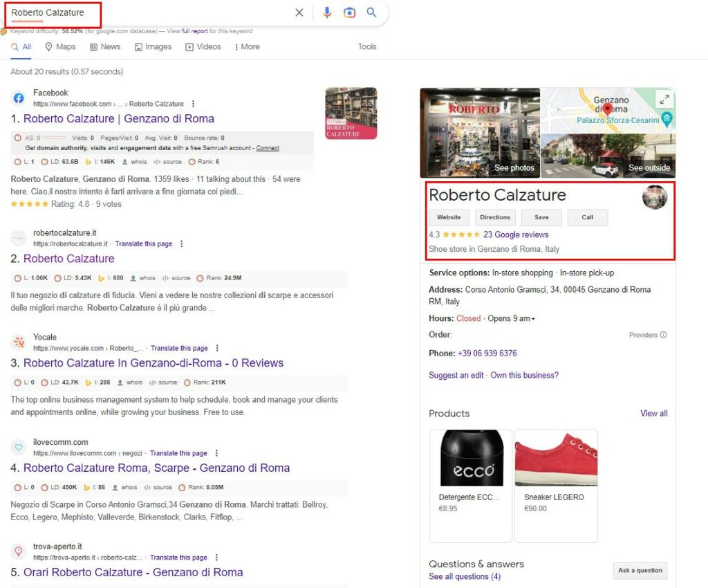Screen dimensions: 708x588
Task: Open three-dot menu of robertocalzature.it result
Action: (182, 244)
